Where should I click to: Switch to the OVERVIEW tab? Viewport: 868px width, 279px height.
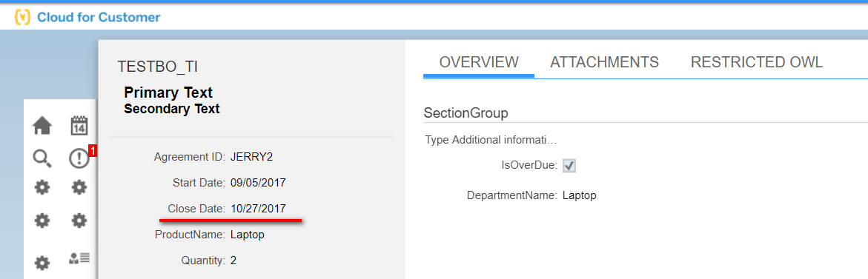479,62
